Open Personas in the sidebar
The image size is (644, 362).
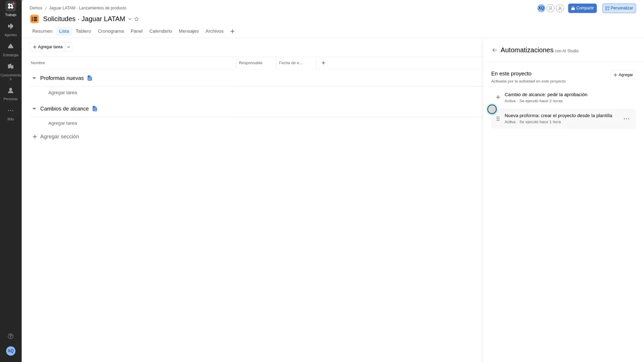pyautogui.click(x=10, y=94)
